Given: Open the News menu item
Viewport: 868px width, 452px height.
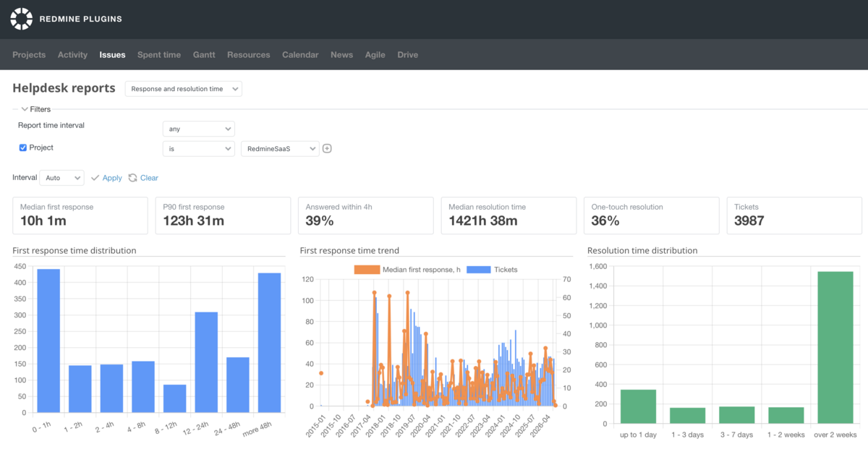Looking at the screenshot, I should pyautogui.click(x=342, y=55).
